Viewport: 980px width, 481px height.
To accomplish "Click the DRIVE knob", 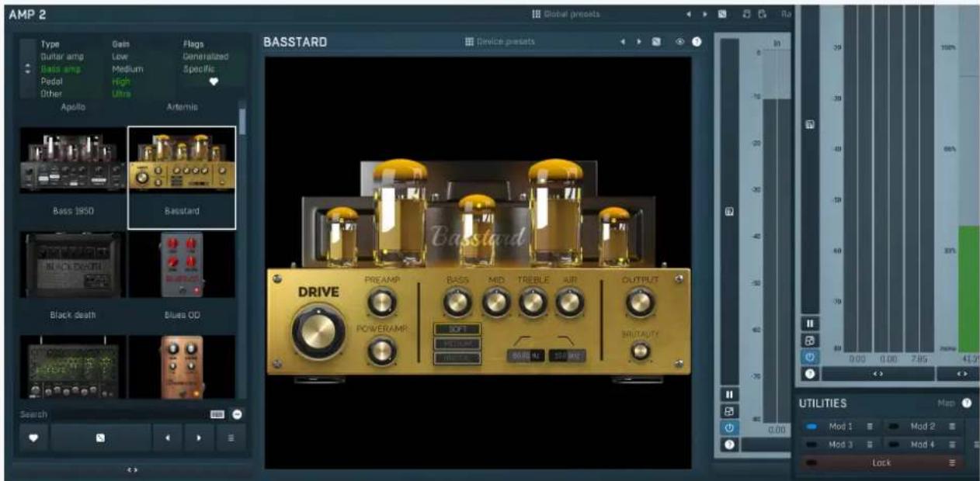I will pos(318,331).
